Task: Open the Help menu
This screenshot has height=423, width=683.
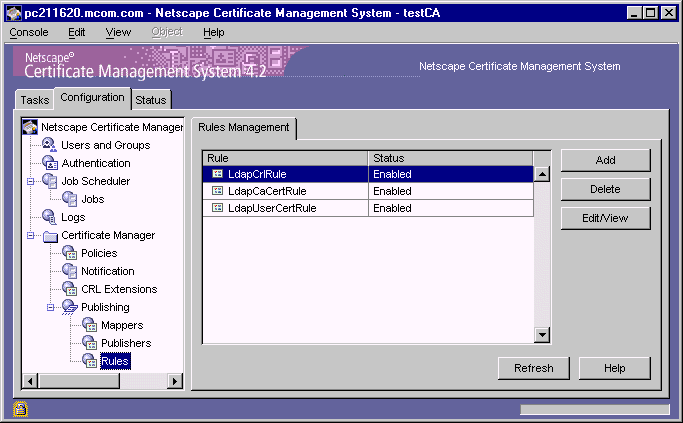Action: [213, 32]
